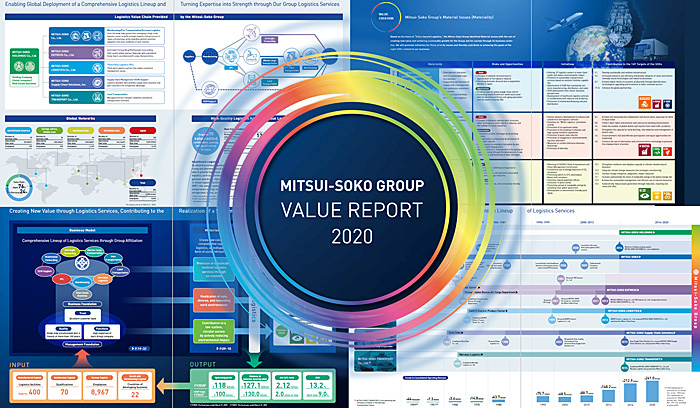Viewport: 700px width, 408px height.
Task: Click the 'VALUE REPORT' title text
Action: point(352,210)
